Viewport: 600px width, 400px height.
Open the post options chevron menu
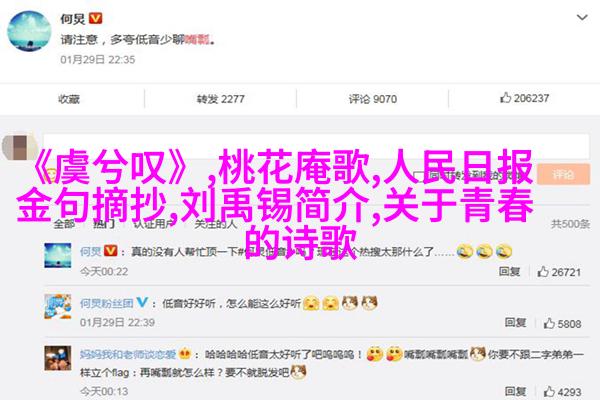click(582, 18)
